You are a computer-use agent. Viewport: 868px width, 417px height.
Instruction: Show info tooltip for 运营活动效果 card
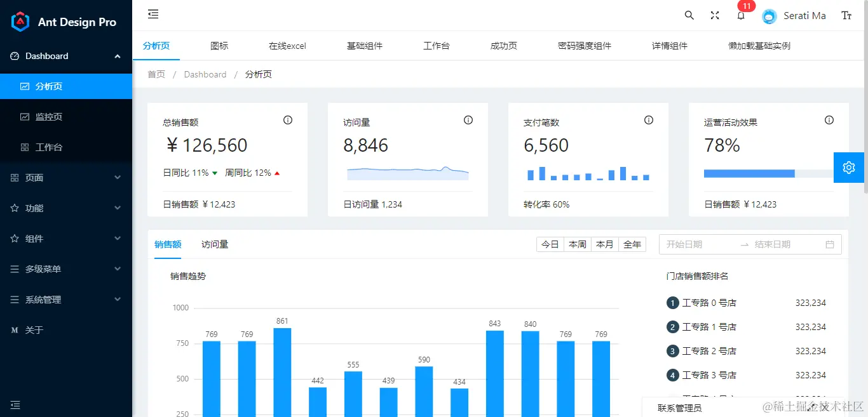829,120
